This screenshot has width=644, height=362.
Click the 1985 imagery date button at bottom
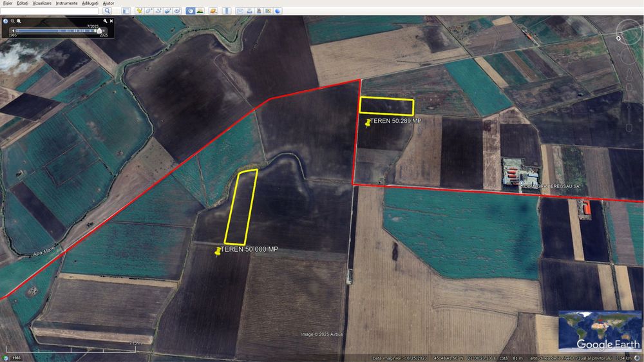point(16,358)
